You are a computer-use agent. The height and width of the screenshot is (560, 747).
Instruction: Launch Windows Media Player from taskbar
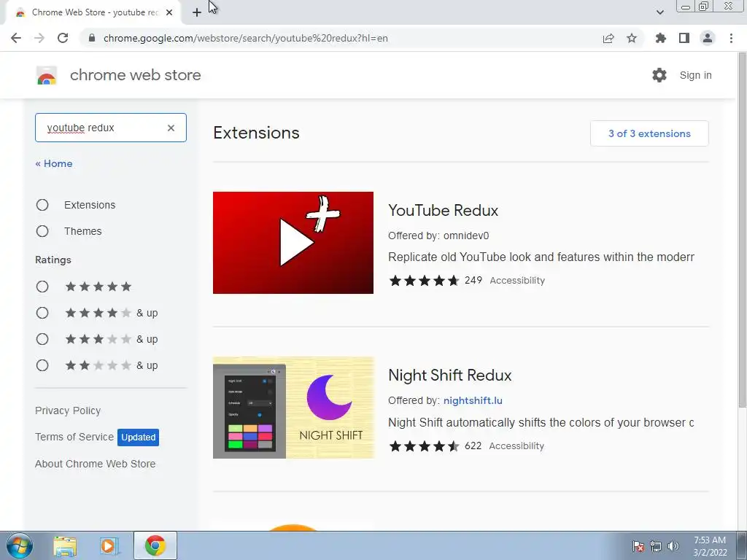[x=109, y=545]
